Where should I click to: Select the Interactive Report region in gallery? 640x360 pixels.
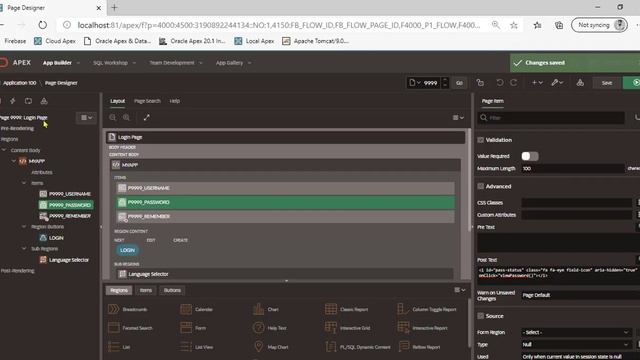[422, 328]
